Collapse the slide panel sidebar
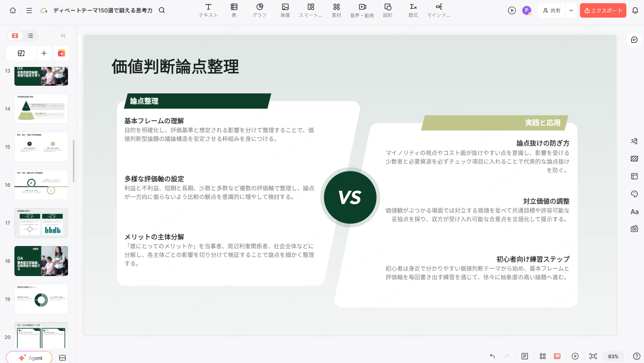Viewport: 644px width, 363px height. point(63,36)
